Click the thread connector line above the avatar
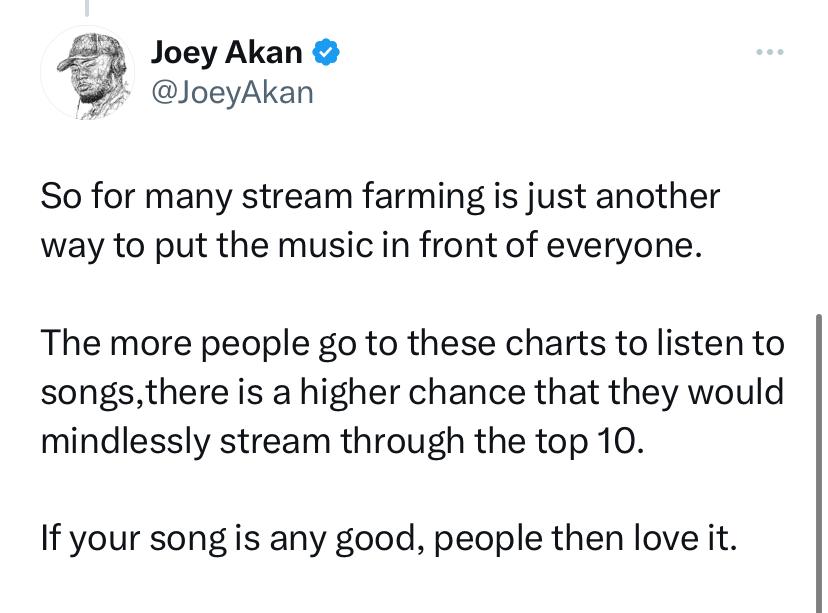The width and height of the screenshot is (828, 613). pyautogui.click(x=87, y=8)
